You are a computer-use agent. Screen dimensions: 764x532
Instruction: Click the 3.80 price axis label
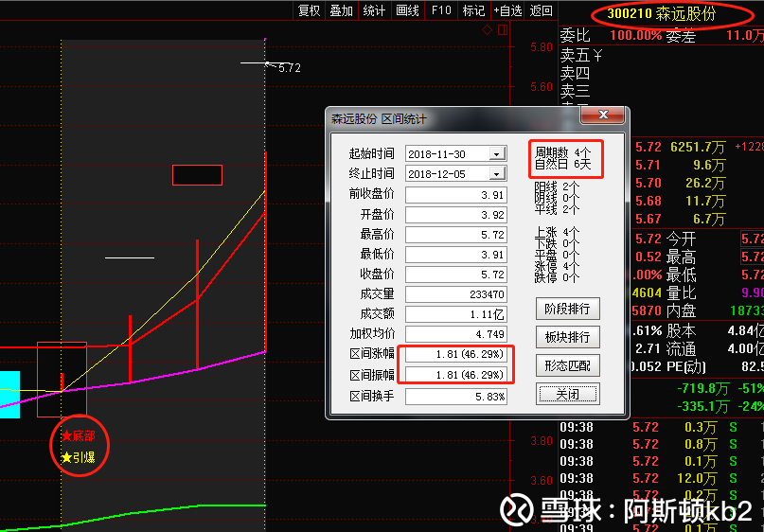(542, 441)
